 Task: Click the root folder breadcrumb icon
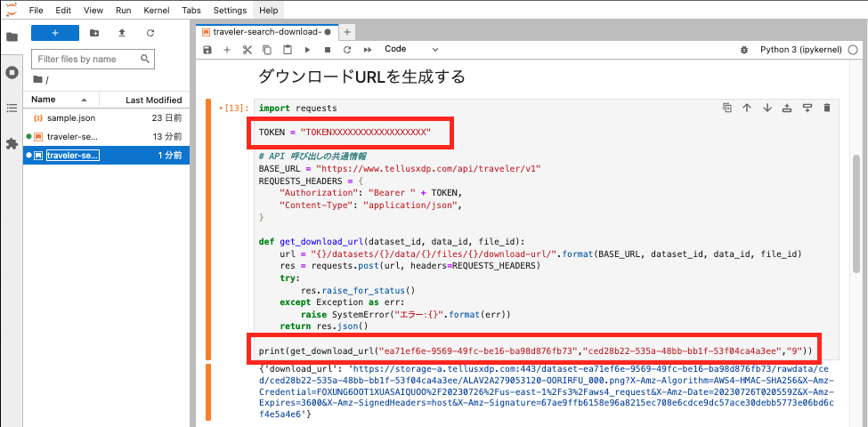(x=37, y=80)
